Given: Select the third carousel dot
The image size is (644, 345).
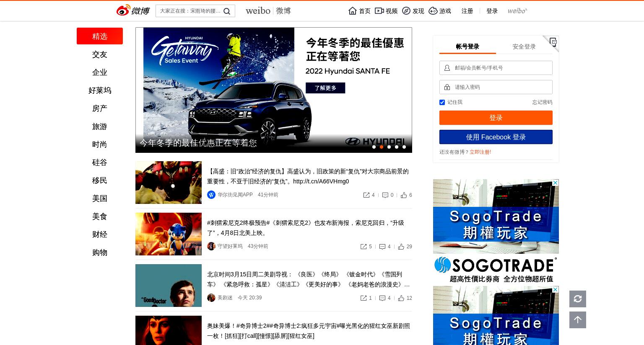Looking at the screenshot, I should pos(389,147).
